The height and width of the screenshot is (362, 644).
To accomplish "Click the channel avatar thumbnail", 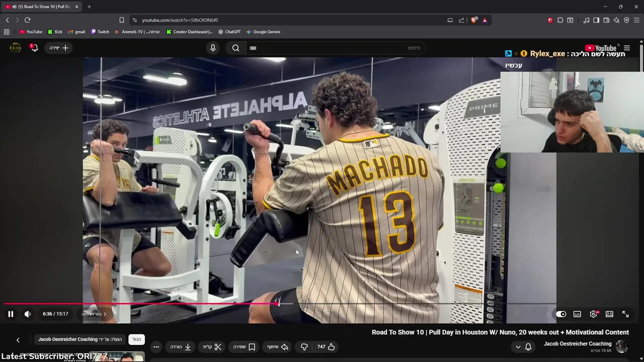I will tap(622, 346).
